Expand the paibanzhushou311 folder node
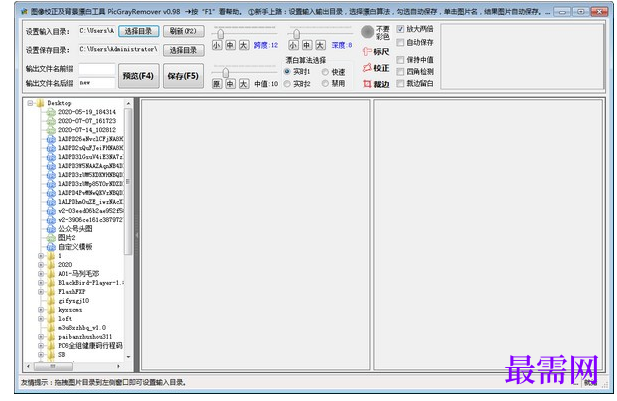This screenshot has width=617, height=401. click(41, 337)
